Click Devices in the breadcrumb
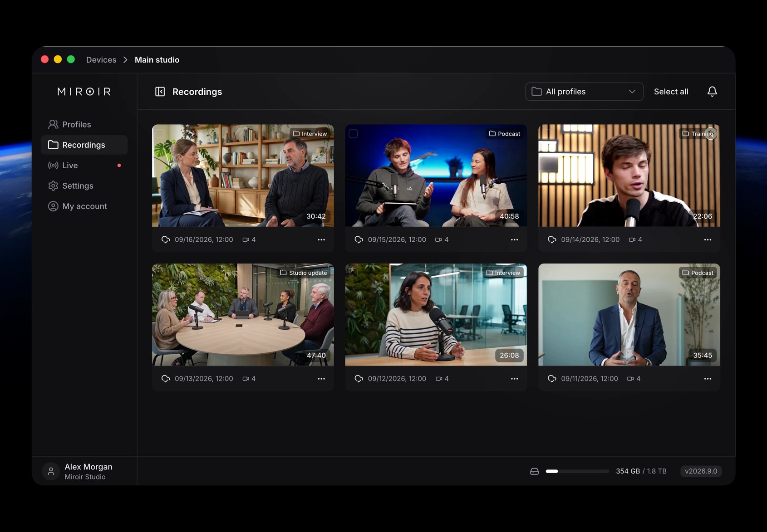Screen dimensions: 767x532 pyautogui.click(x=101, y=60)
